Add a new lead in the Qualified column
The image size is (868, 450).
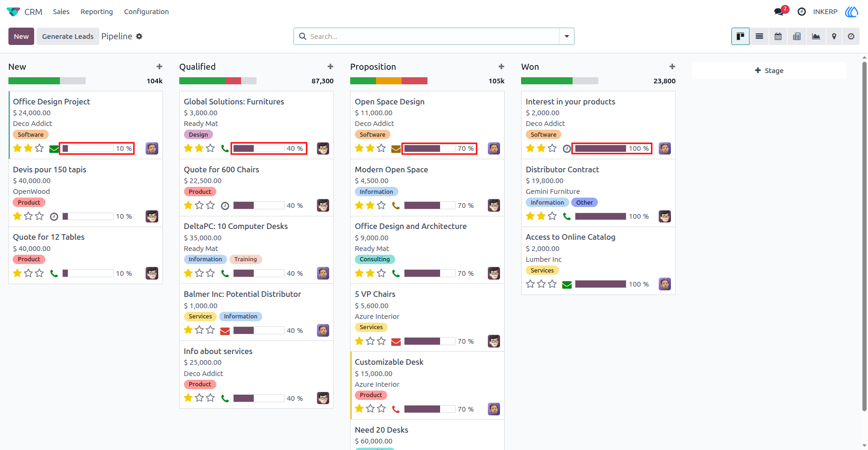330,67
